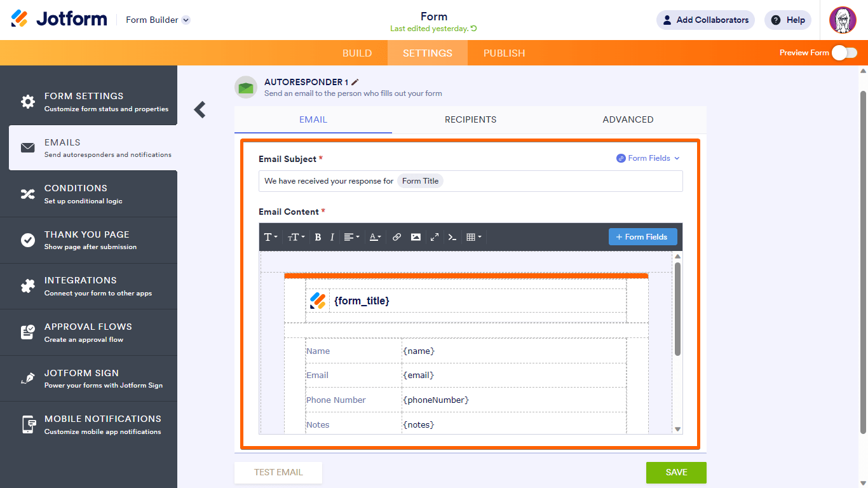Toggle the Preview Form switch

844,53
